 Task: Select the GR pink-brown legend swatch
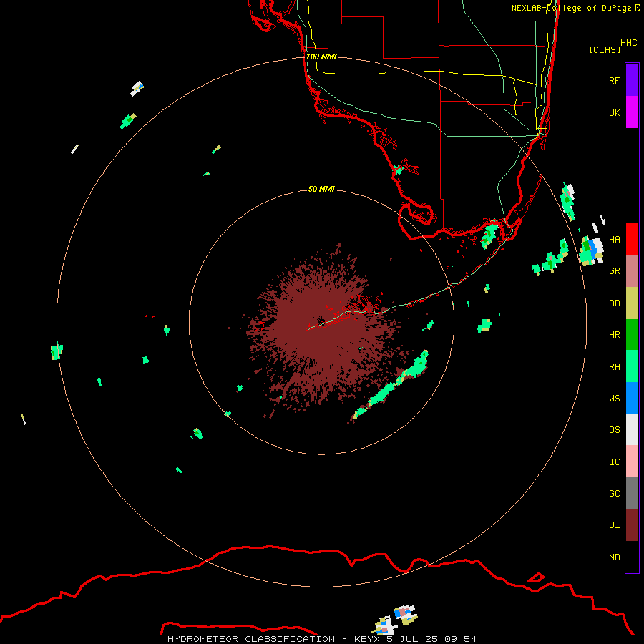tap(632, 271)
